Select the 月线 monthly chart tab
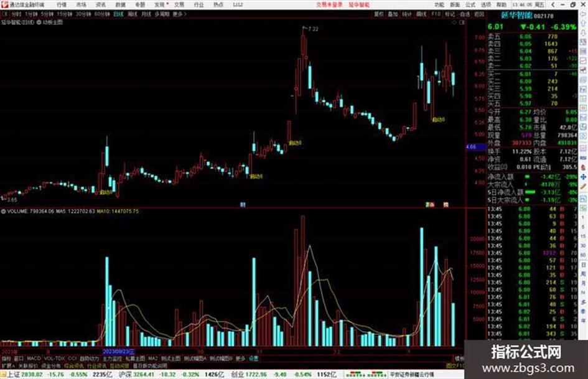588x379 pixels. [146, 14]
